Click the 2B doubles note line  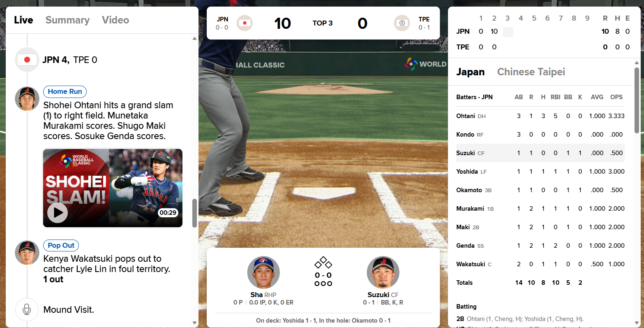pos(520,319)
